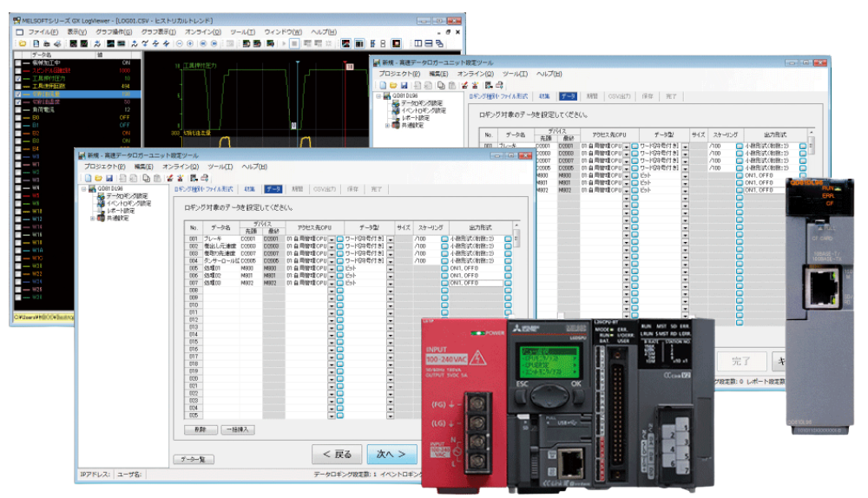868x498 pixels.
Task: Toggle checkbox for 工具押付圧力 data series
Action: coord(19,78)
